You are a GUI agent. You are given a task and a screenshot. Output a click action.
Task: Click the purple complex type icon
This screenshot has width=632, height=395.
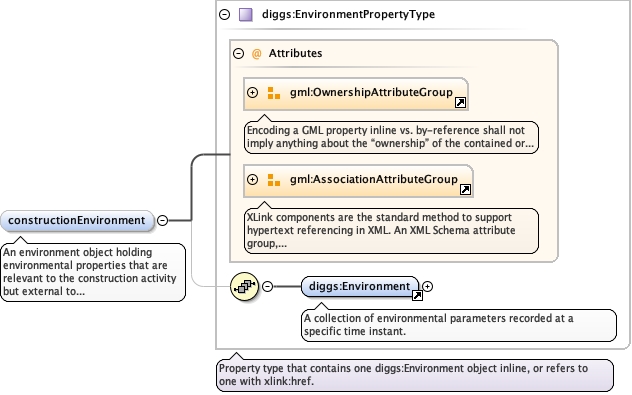(x=246, y=15)
